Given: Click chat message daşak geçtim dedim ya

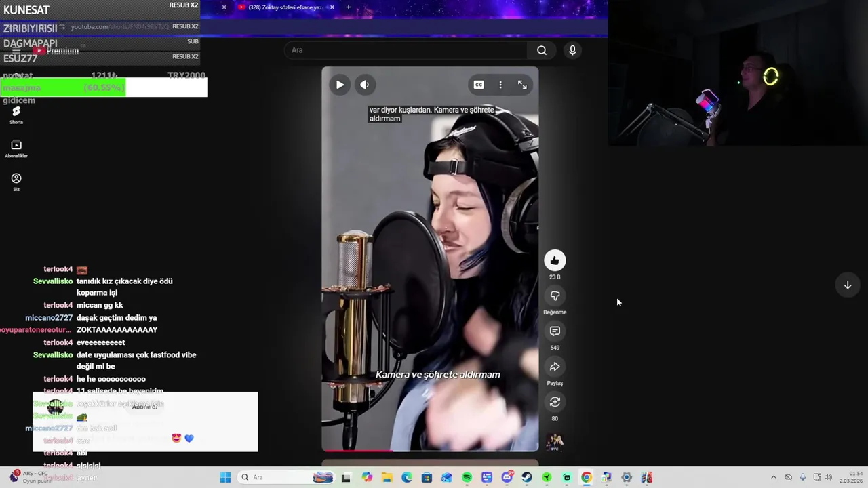Looking at the screenshot, I should tap(117, 318).
